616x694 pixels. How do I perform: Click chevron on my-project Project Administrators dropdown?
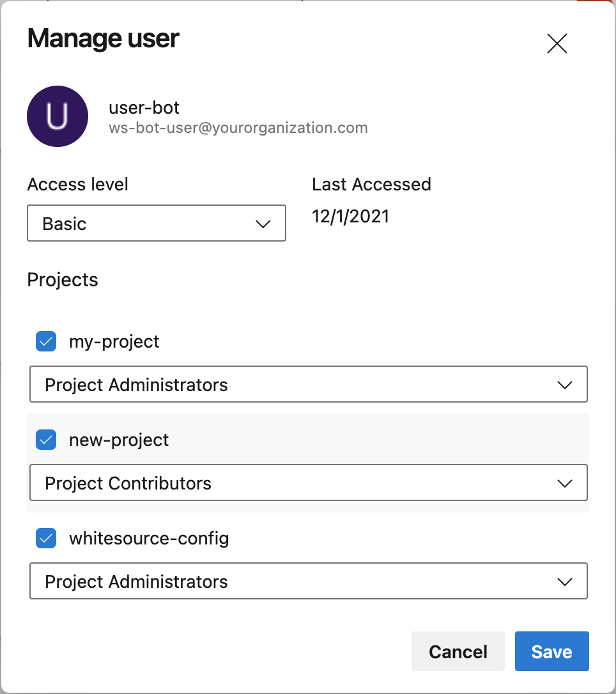(x=564, y=385)
